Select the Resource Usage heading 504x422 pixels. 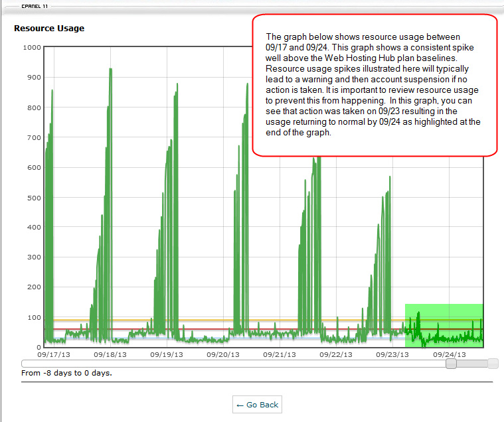coord(49,29)
